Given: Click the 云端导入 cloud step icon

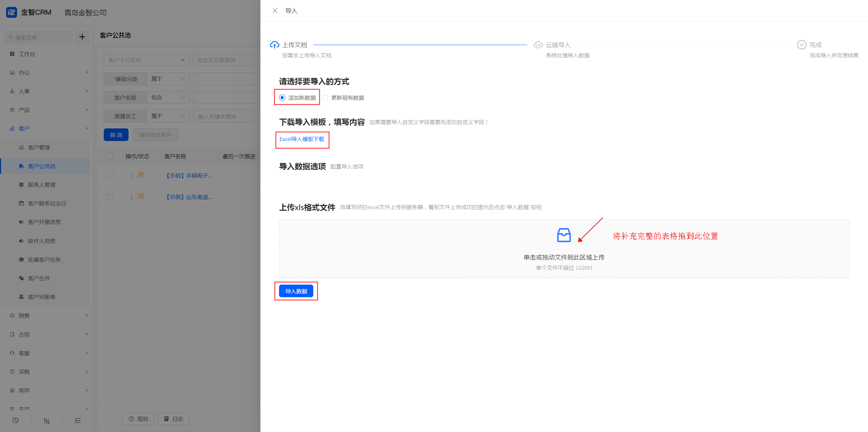Looking at the screenshot, I should coord(538,45).
